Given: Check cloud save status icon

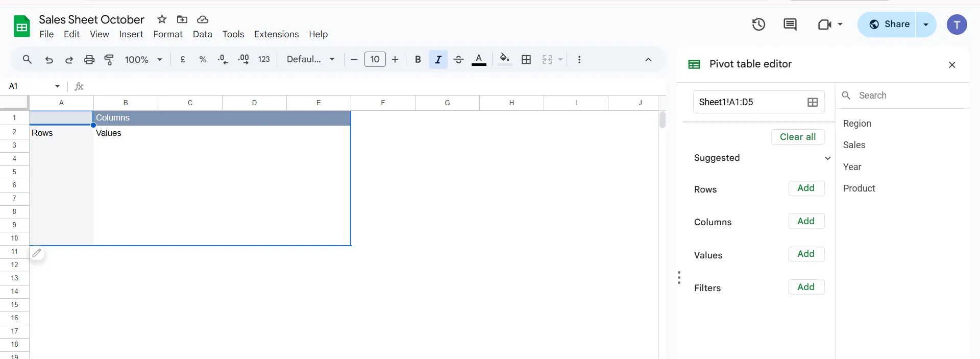Looking at the screenshot, I should [203, 19].
